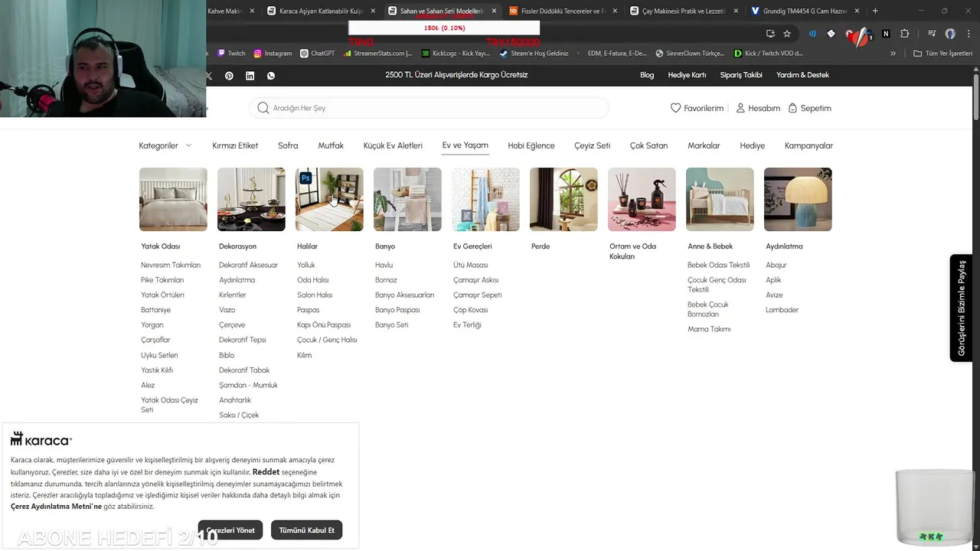Image resolution: width=980 pixels, height=551 pixels.
Task: Open Steam'e Hoş Geldiniz bookmark
Action: click(534, 54)
